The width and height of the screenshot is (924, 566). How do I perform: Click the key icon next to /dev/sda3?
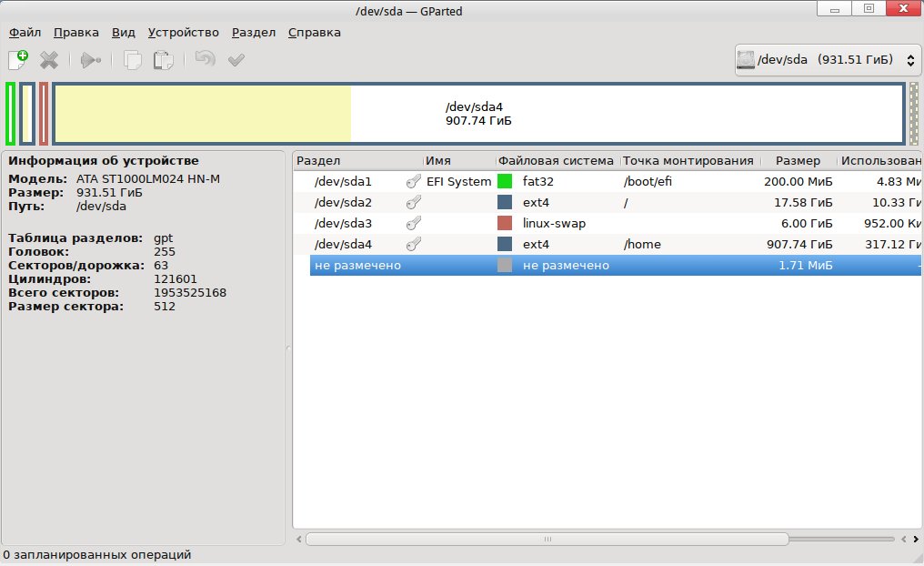pyautogui.click(x=414, y=224)
